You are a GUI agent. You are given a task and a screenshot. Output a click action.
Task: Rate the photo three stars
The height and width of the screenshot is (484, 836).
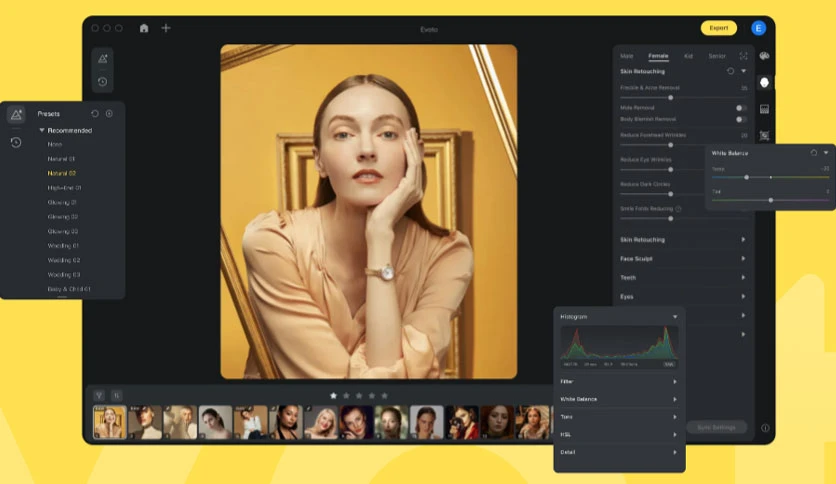click(x=359, y=396)
